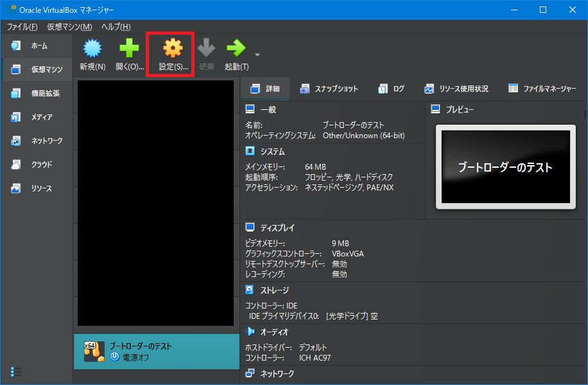Switch to the ファイルマネージャー tab
The height and width of the screenshot is (385, 588).
point(542,89)
